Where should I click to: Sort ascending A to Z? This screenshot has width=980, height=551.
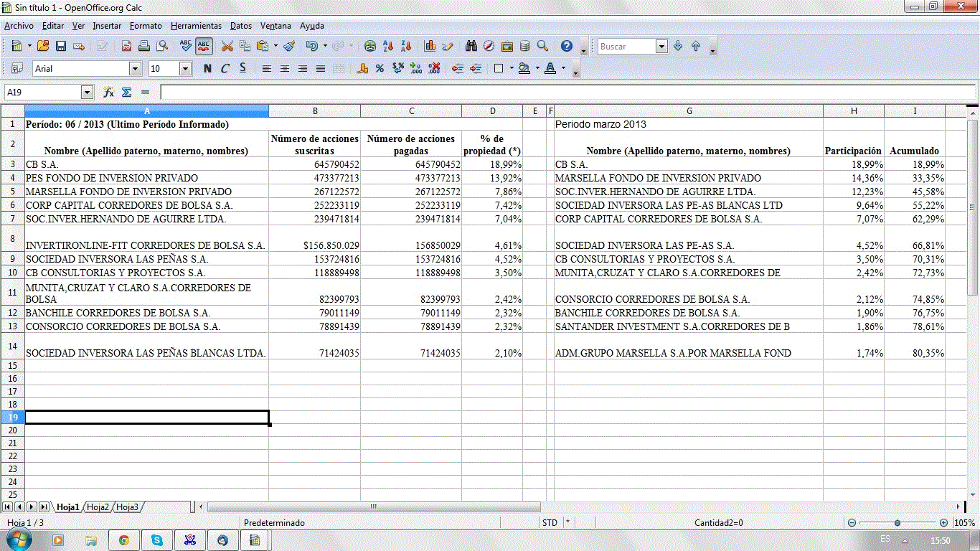tap(388, 46)
